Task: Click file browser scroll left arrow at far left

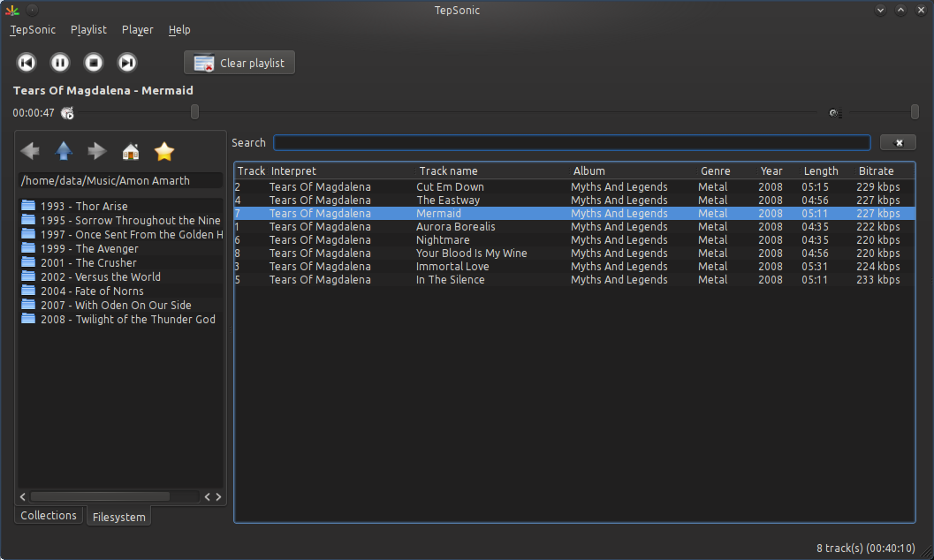Action: coord(23,496)
